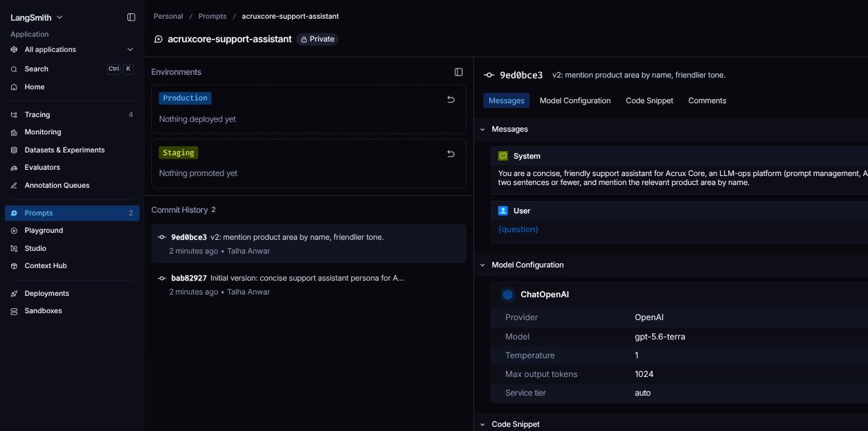Click commit icon next to bab82927

(162, 278)
